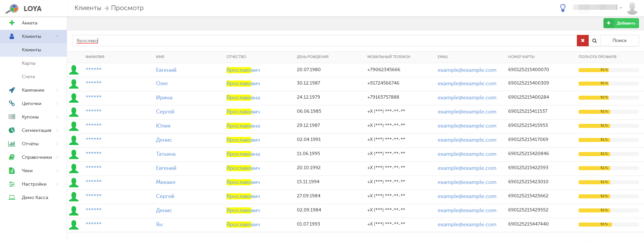Expand the Настройки menu chevron
Image resolution: width=644 pixels, height=241 pixels.
[57, 184]
